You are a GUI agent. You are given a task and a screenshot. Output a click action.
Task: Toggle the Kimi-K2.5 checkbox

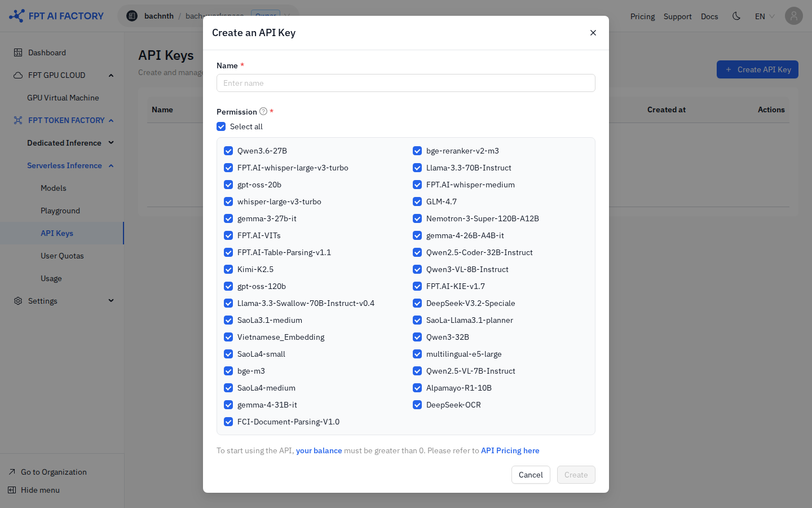click(x=228, y=269)
